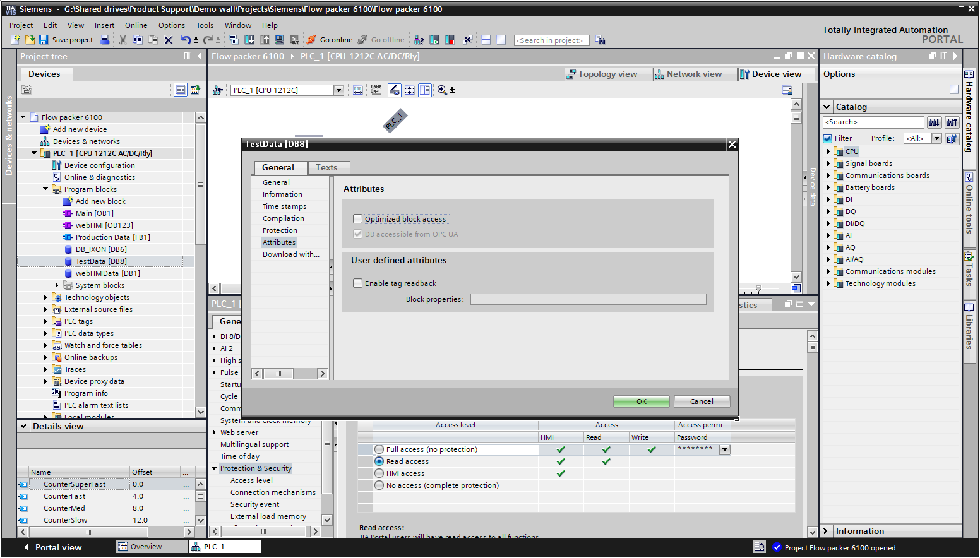
Task: Click the Split editor horizontally icon
Action: pyautogui.click(x=486, y=40)
